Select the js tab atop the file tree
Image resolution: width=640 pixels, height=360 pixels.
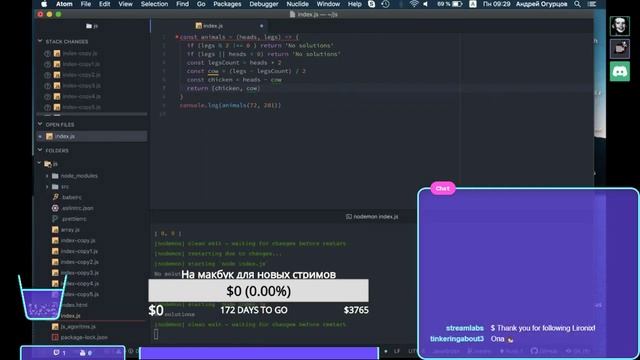pos(92,26)
